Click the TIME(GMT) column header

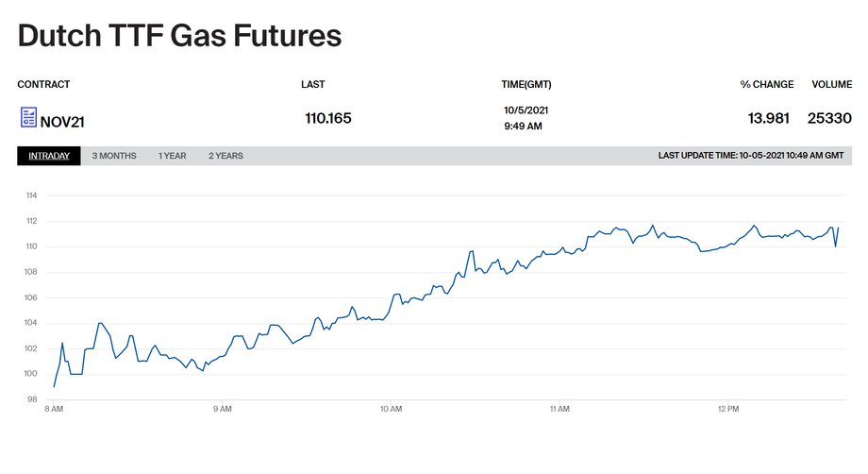[x=526, y=84]
